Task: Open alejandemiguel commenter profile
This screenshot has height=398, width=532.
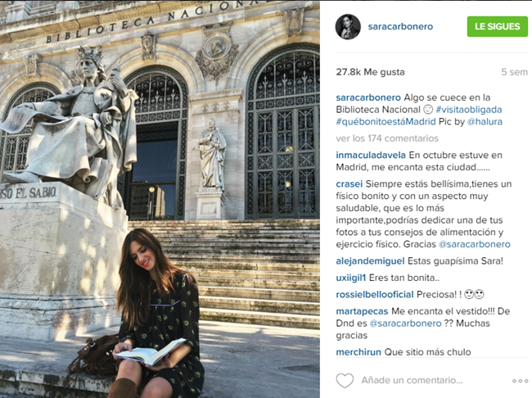Action: [x=370, y=261]
